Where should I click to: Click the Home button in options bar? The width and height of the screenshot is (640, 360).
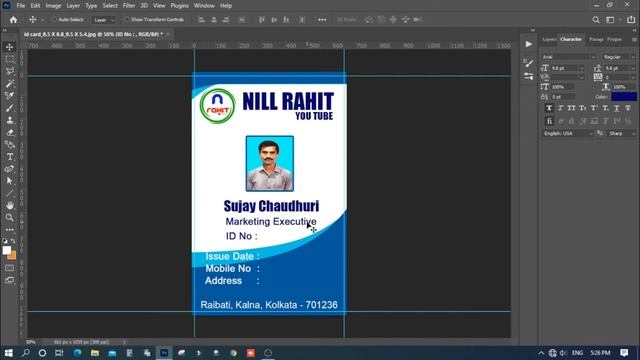click(13, 20)
